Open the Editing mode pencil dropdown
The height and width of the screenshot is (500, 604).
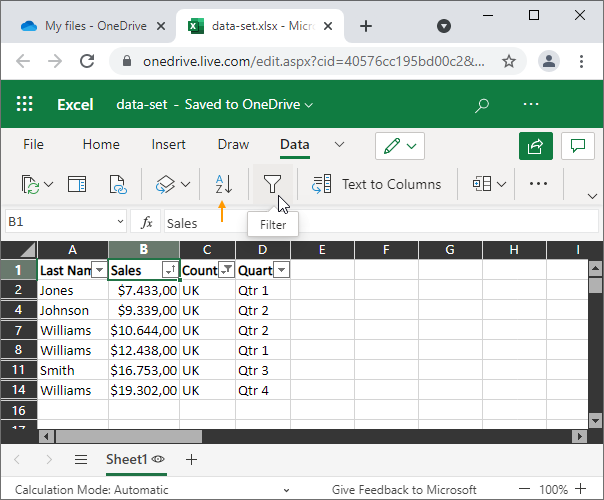401,145
